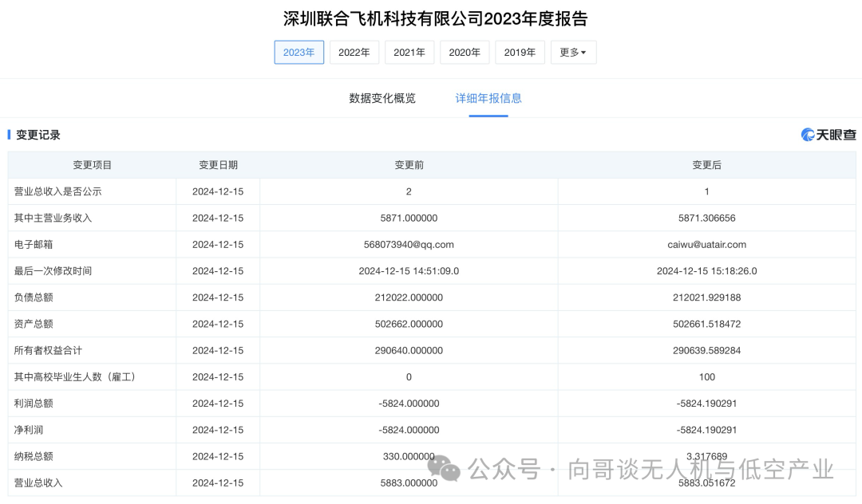The image size is (862, 504).
Task: Open the 2021年 annual report
Action: [x=409, y=52]
